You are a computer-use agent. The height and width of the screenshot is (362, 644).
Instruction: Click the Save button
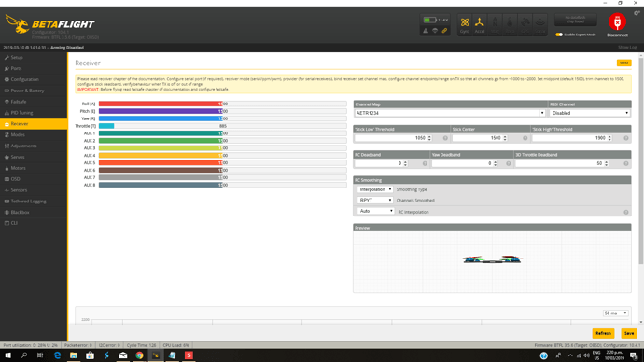click(629, 333)
